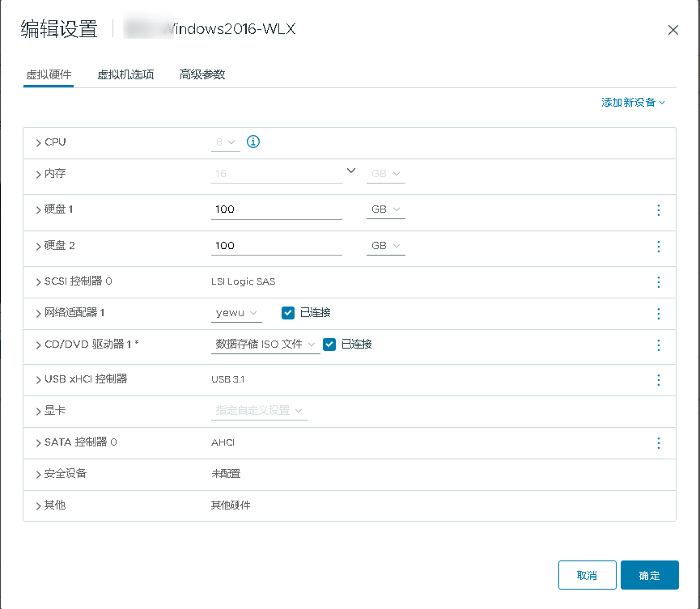Open 数据存储 ISO 文件 dropdown

point(265,345)
